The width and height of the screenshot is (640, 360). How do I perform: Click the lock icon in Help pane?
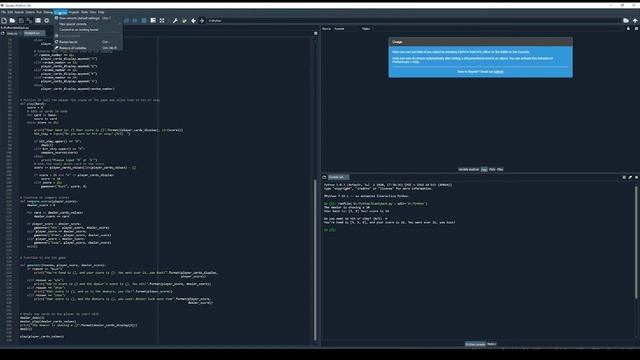point(628,29)
